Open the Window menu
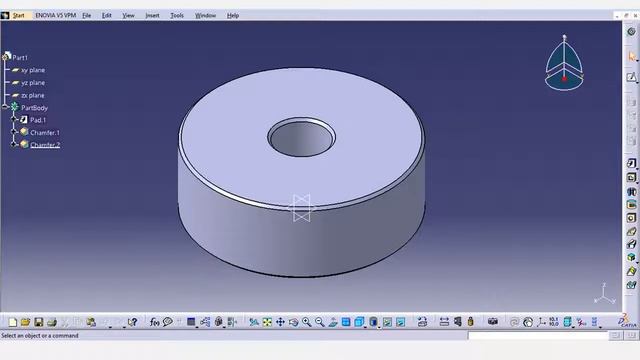 coord(205,16)
